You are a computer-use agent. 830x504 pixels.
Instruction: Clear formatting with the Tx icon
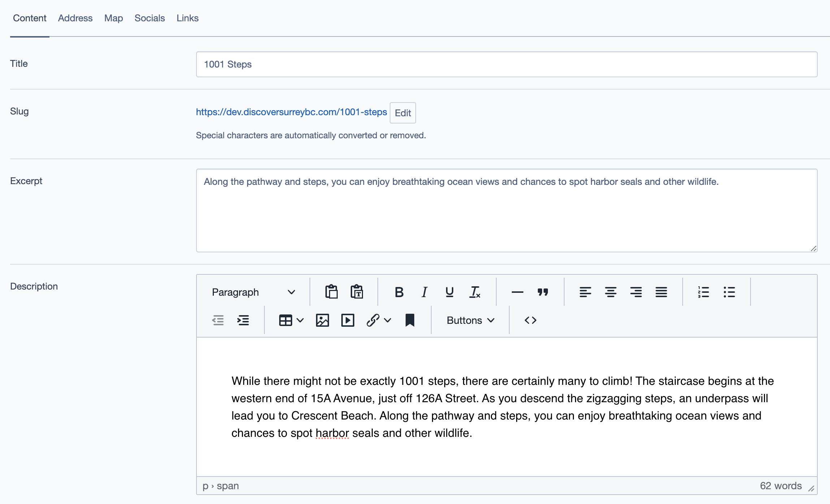475,292
